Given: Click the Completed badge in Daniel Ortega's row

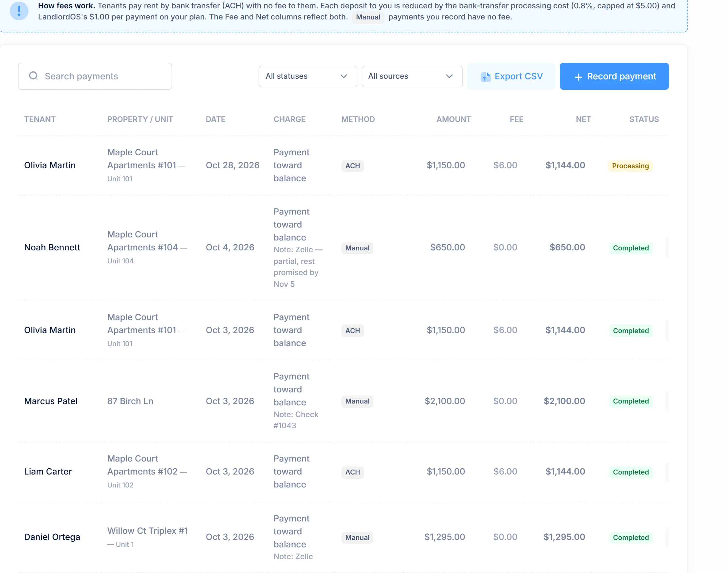Looking at the screenshot, I should 631,537.
